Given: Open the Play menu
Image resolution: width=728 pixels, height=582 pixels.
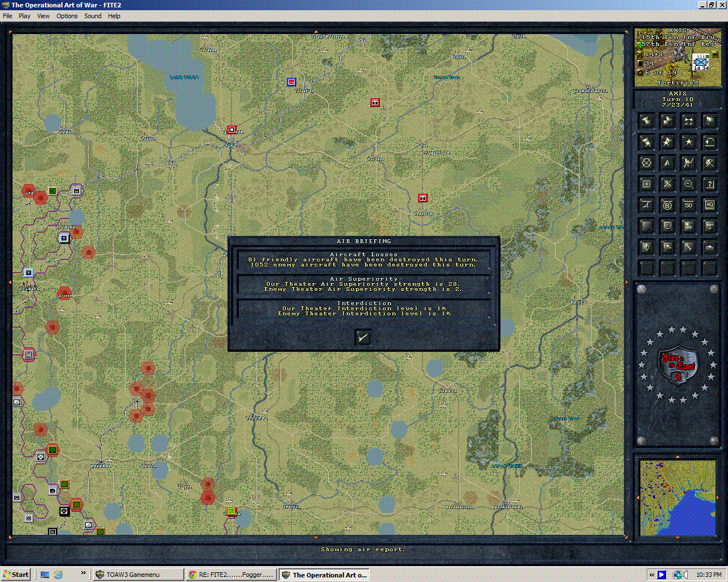Looking at the screenshot, I should pyautogui.click(x=24, y=16).
